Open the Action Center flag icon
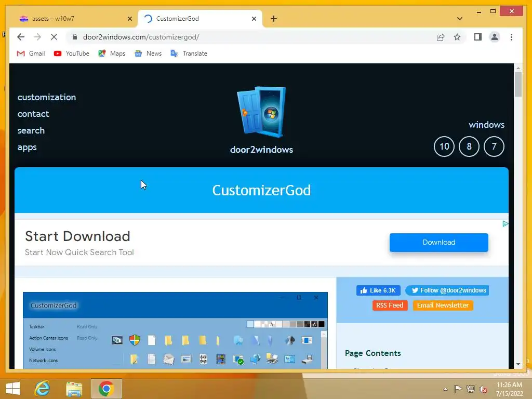532x399 pixels. 458,389
